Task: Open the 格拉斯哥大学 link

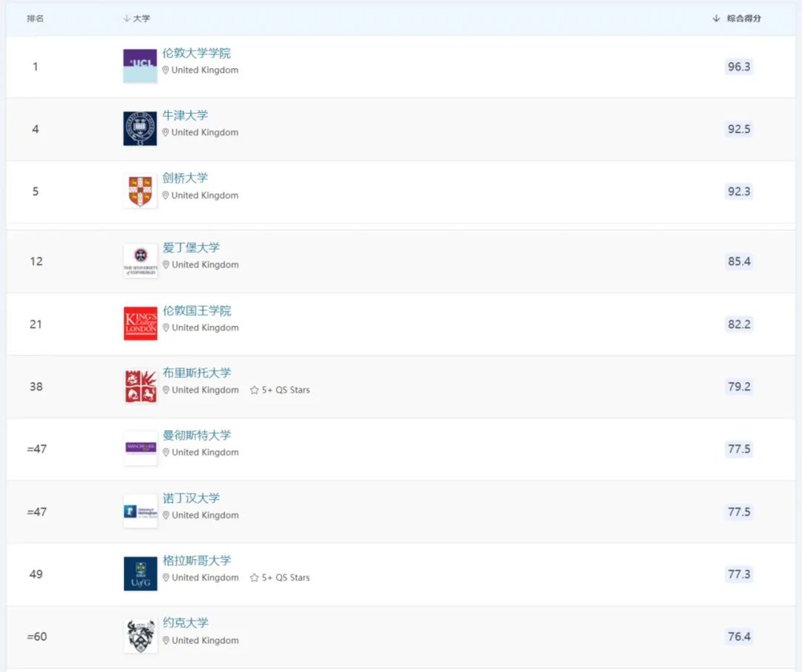Action: click(x=197, y=561)
